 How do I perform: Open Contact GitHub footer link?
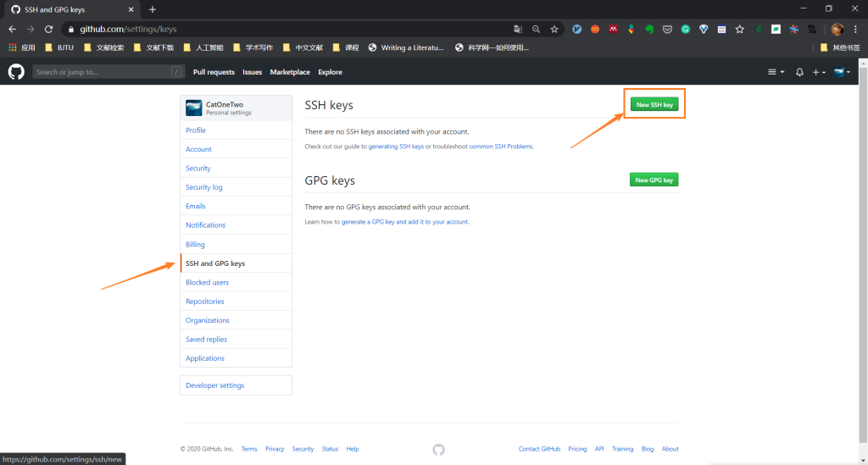539,449
